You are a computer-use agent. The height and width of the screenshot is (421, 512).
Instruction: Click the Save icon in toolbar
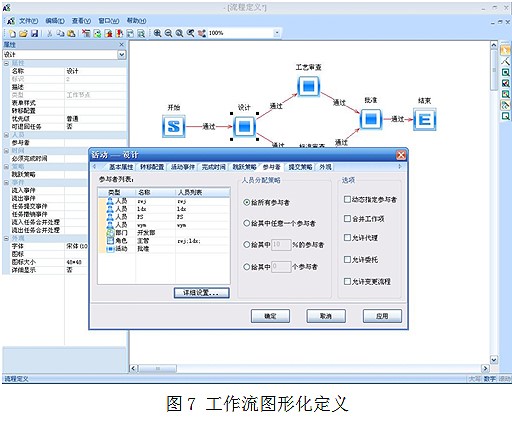coord(34,33)
